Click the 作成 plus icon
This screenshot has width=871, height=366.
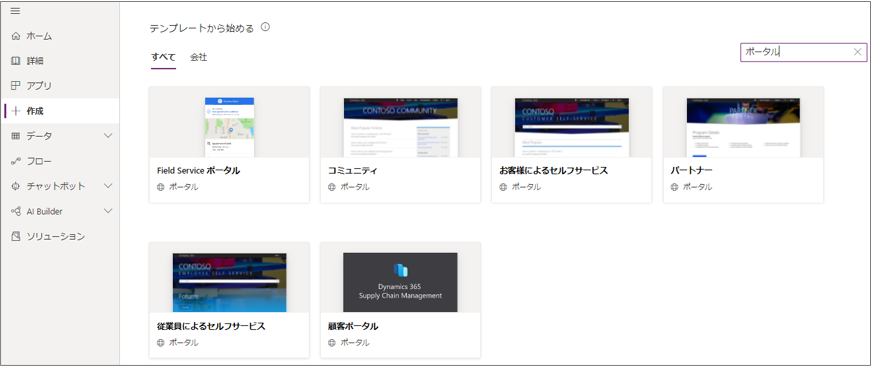16,111
